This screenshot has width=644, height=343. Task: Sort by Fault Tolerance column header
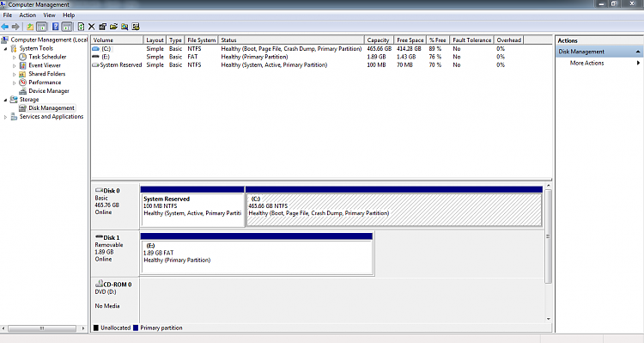[x=471, y=40]
